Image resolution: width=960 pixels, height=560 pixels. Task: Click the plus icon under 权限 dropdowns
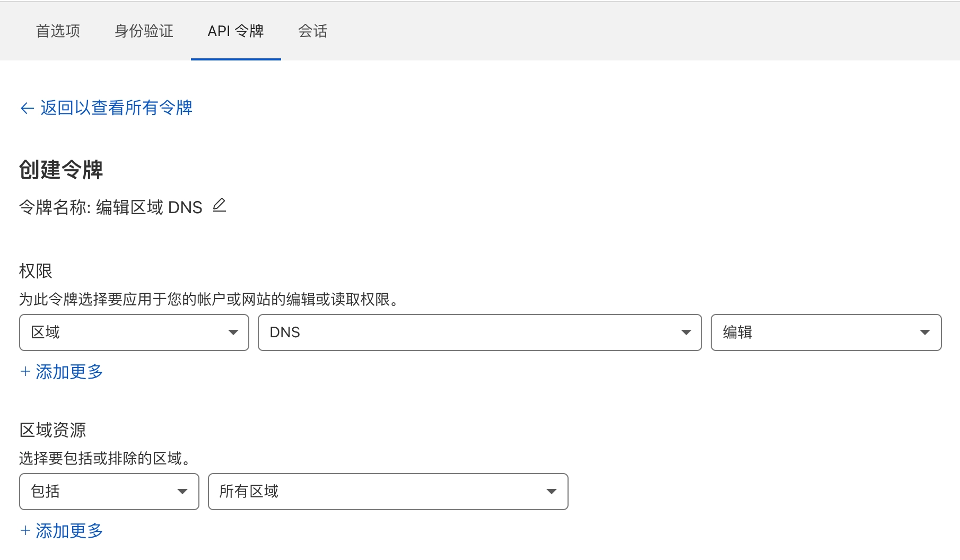point(25,371)
